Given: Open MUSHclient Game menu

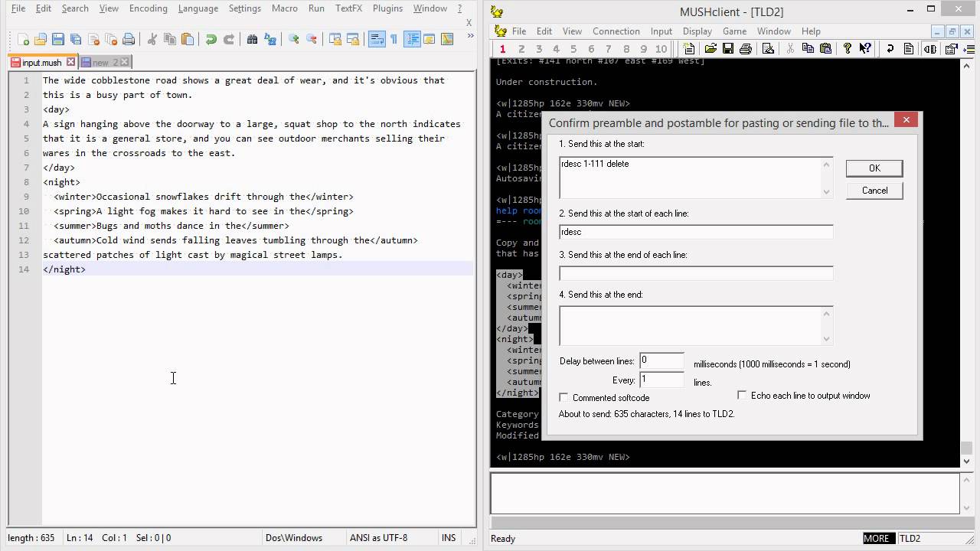Looking at the screenshot, I should coord(734,31).
